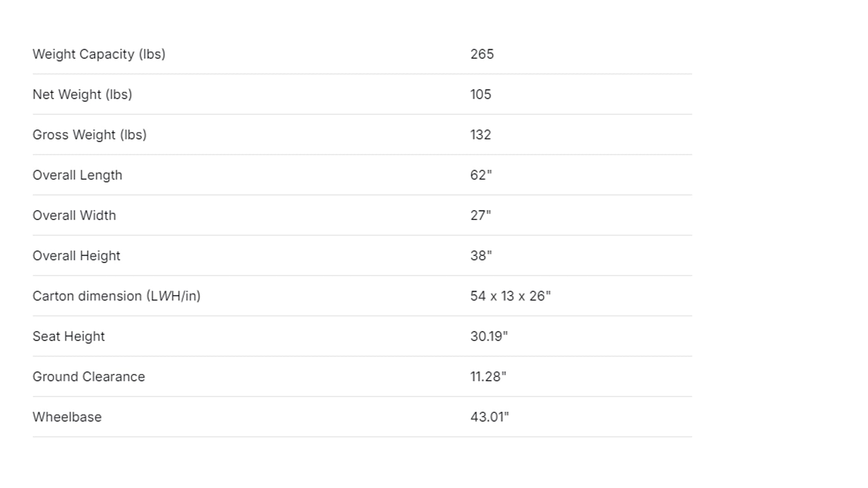Select the 38" overall height value
The image size is (868, 488).
pyautogui.click(x=481, y=255)
